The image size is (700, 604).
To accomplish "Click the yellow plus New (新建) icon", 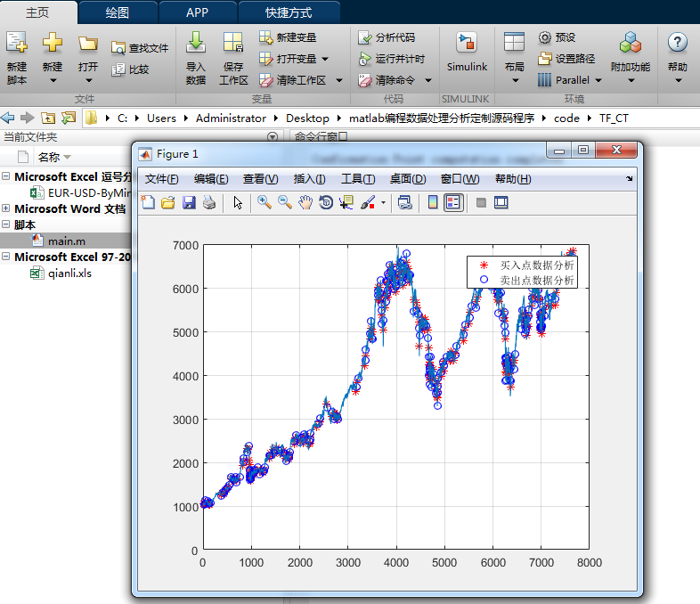I will 53,43.
